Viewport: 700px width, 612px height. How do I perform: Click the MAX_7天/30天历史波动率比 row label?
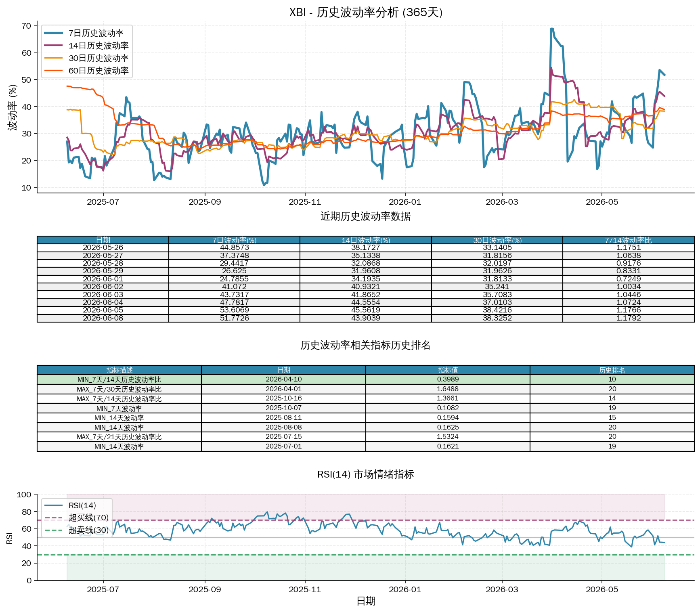point(119,390)
